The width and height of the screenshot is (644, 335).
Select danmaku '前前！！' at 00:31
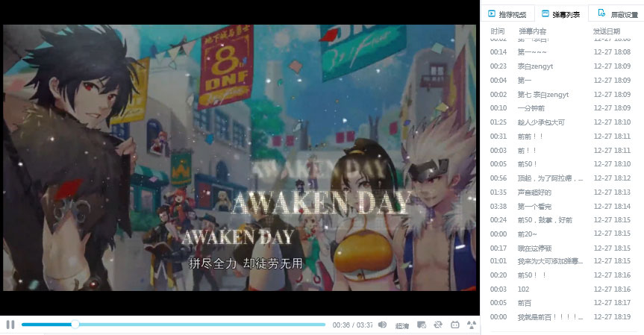561,137
